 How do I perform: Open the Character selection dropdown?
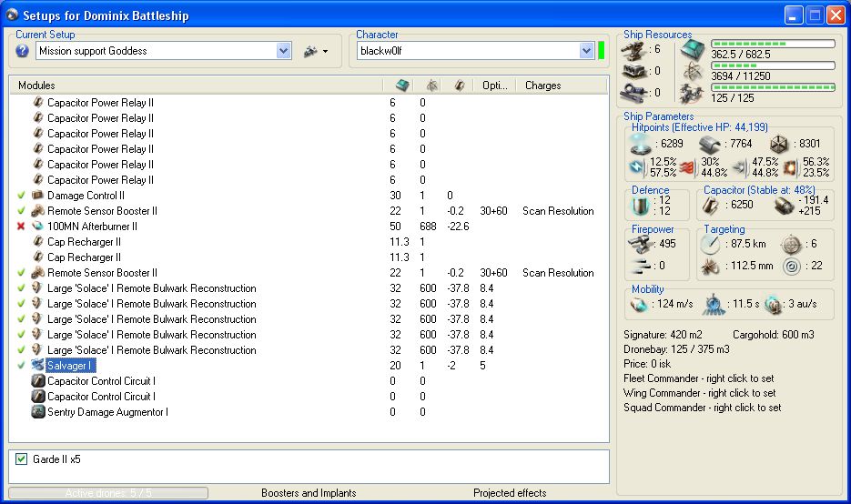pyautogui.click(x=586, y=51)
